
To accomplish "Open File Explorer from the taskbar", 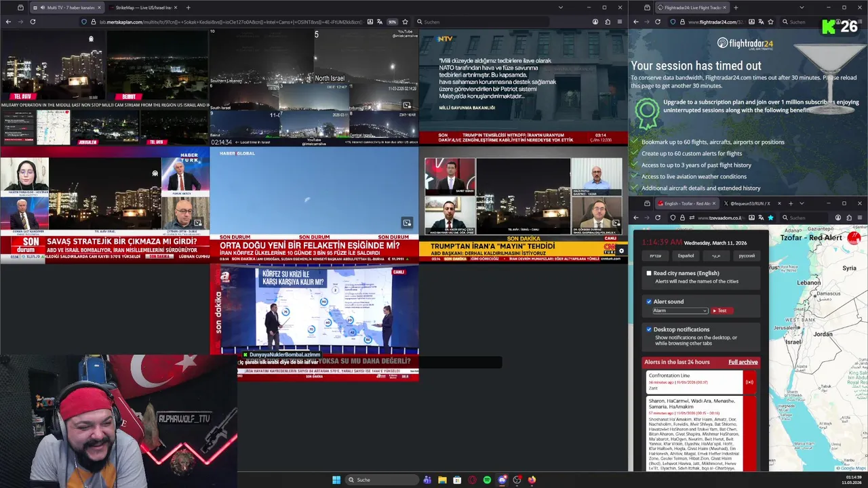I will click(x=442, y=480).
